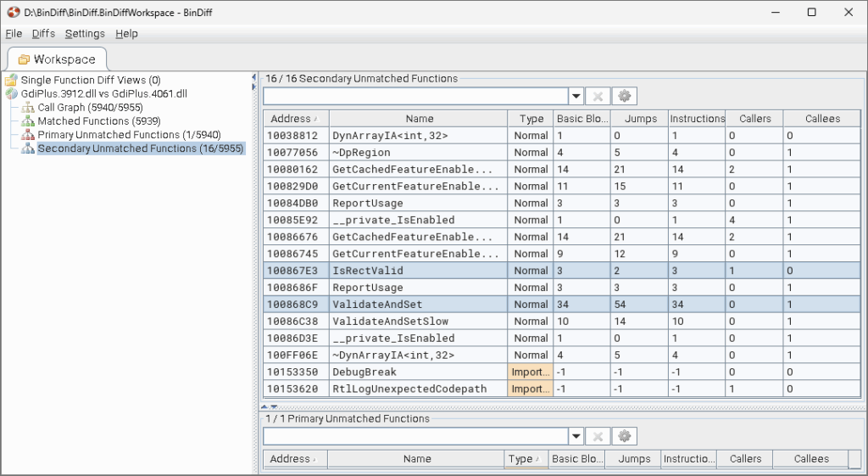Select Single Function Diff Views (0) node
Screen dimensions: 868x476
[x=91, y=80]
